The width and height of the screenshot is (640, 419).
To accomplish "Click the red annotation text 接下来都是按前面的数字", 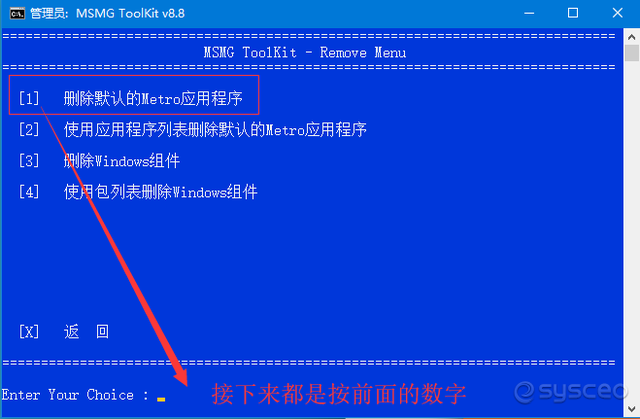I will tap(338, 395).
